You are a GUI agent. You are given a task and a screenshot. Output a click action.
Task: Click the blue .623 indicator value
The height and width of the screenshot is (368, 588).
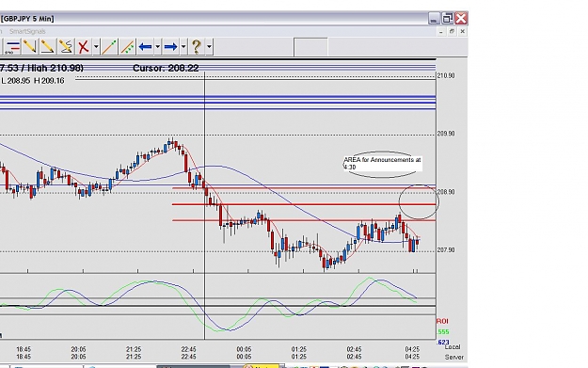[x=443, y=342]
